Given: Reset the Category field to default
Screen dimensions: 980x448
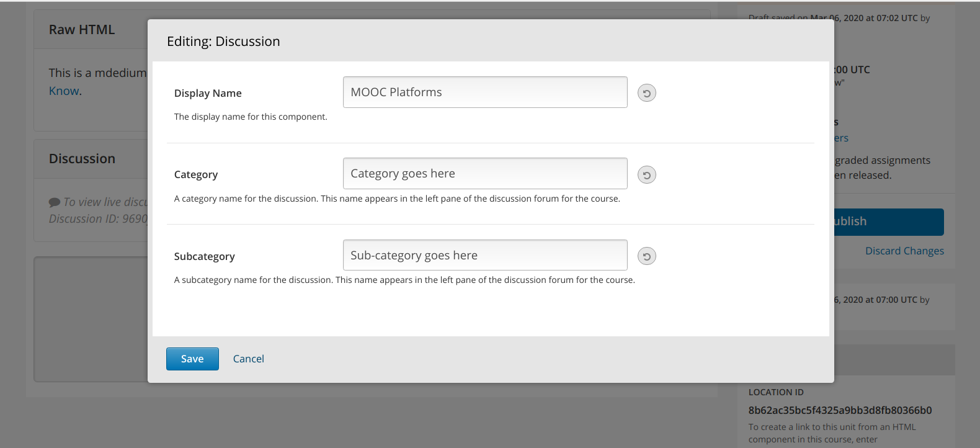Looking at the screenshot, I should tap(646, 175).
